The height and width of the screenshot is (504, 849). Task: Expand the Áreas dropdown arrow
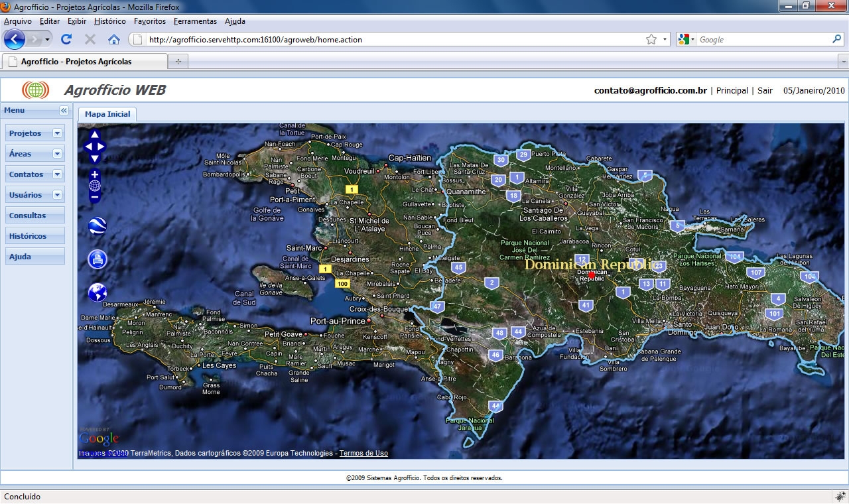pyautogui.click(x=57, y=154)
